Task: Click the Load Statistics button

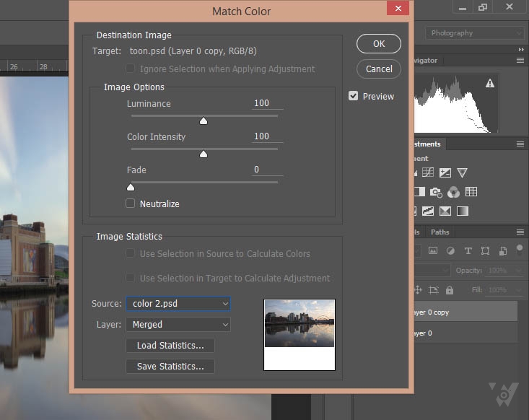Action: (170, 346)
